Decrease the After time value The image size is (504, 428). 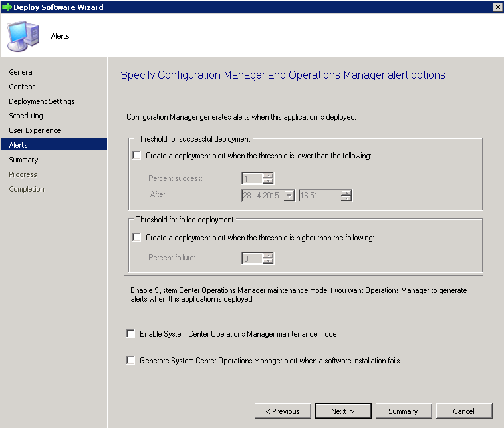346,198
